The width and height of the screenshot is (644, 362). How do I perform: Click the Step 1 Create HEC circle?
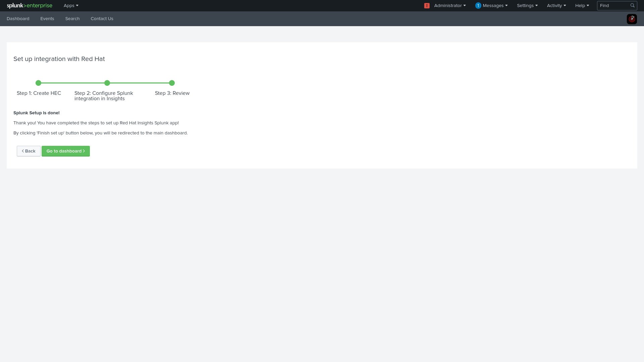(38, 83)
